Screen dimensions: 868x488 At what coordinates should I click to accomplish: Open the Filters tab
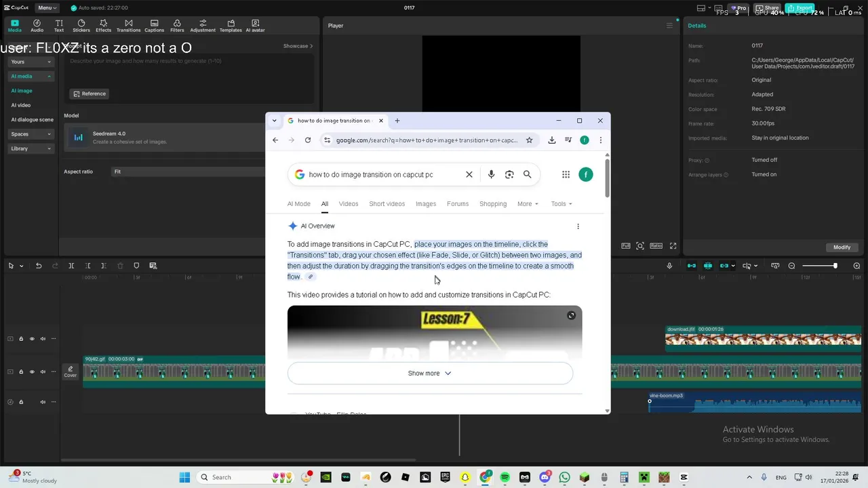click(x=177, y=26)
